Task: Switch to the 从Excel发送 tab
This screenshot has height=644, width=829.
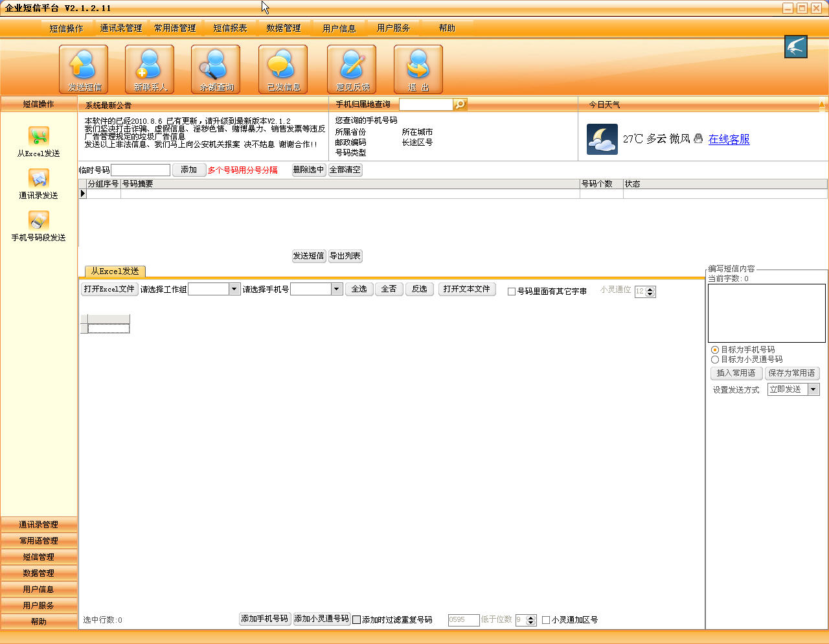Action: (115, 271)
